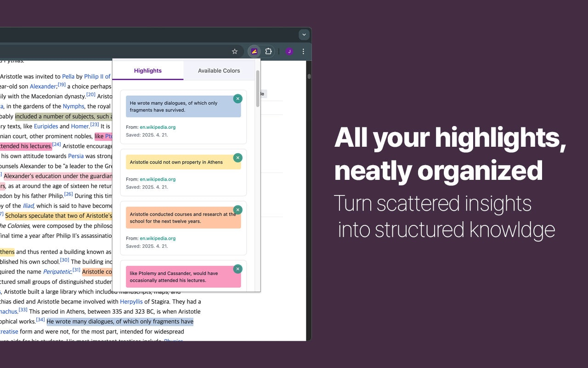Click the Wikipedia page scrollbar thumb
The image size is (588, 368).
tap(309, 76)
